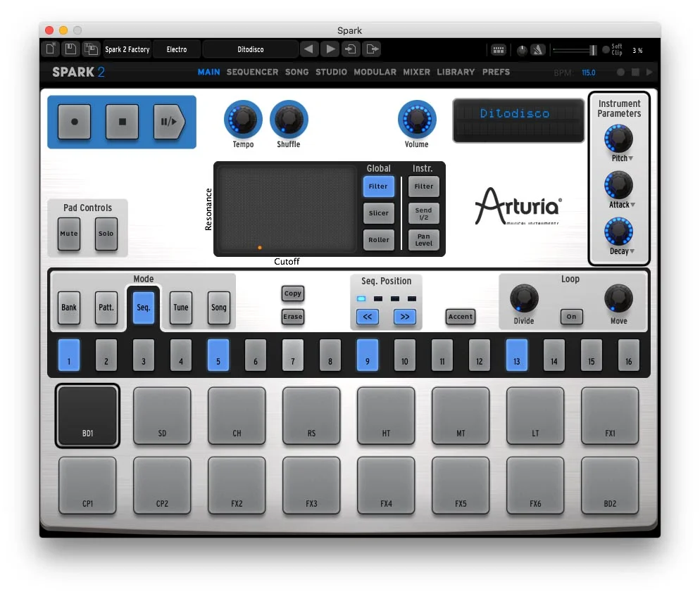Screen dimensions: 700x594
Task: Go to the MODULAR tab
Action: click(375, 72)
